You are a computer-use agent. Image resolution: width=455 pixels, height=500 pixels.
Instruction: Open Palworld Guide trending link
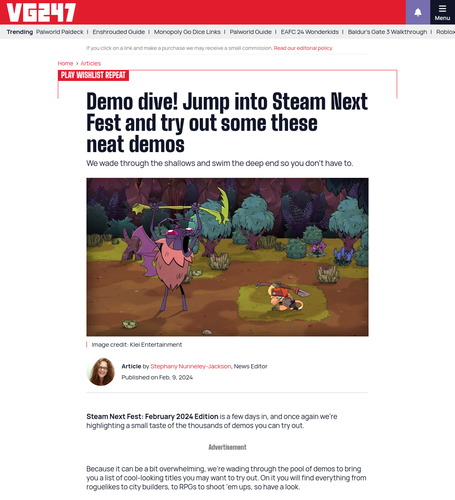pyautogui.click(x=251, y=32)
